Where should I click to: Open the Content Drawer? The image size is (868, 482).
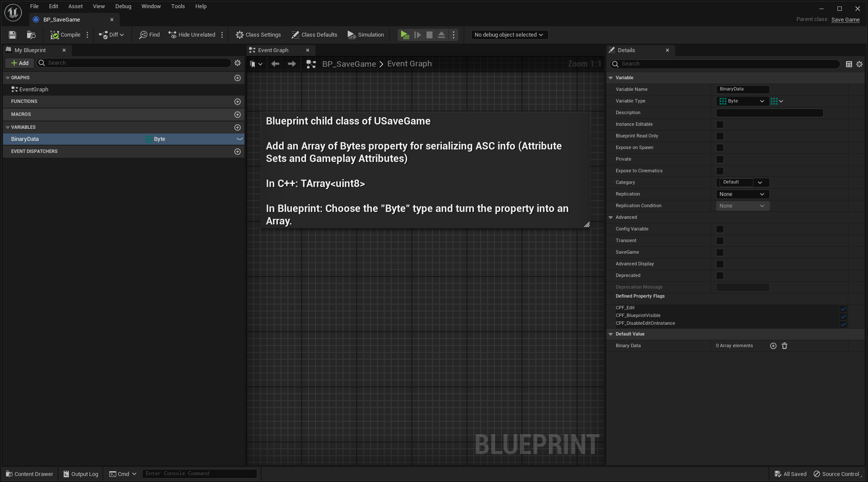[x=30, y=474]
